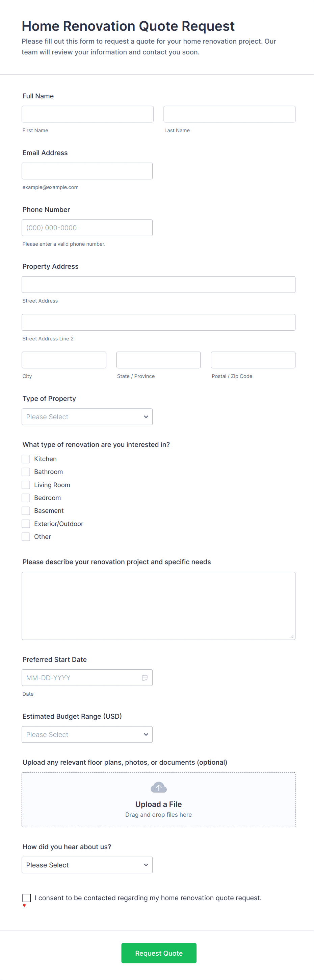Open the Type of Property dropdown
Screen dimensions: 314x980
[87, 417]
